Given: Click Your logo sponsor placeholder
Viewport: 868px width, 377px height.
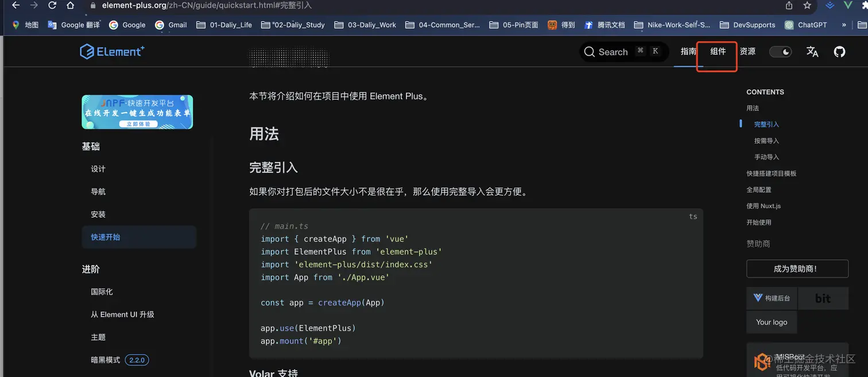Looking at the screenshot, I should (772, 322).
